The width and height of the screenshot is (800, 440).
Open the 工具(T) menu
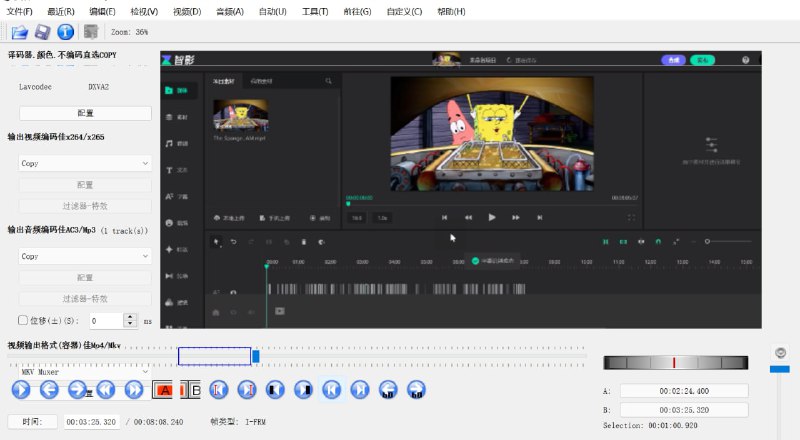pyautogui.click(x=315, y=11)
